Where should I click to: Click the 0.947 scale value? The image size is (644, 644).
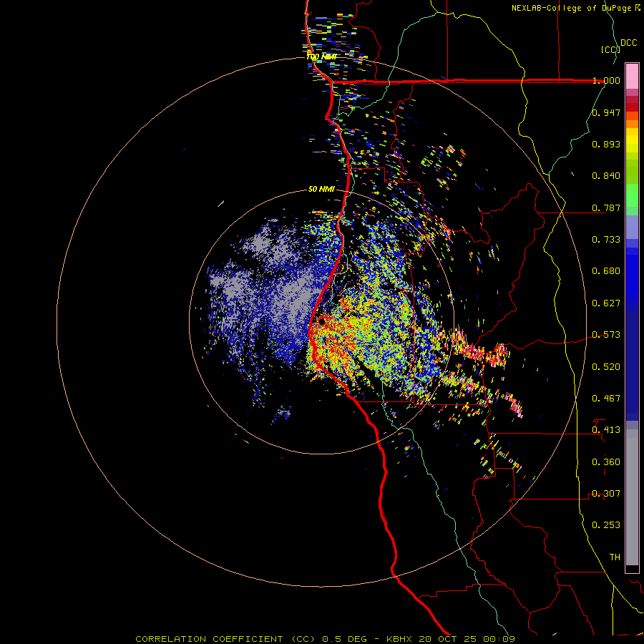606,112
